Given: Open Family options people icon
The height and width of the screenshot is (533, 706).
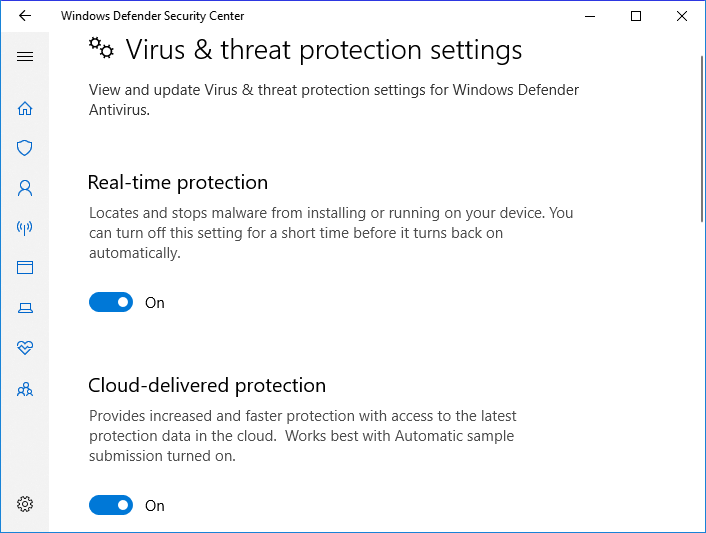Looking at the screenshot, I should tap(25, 389).
